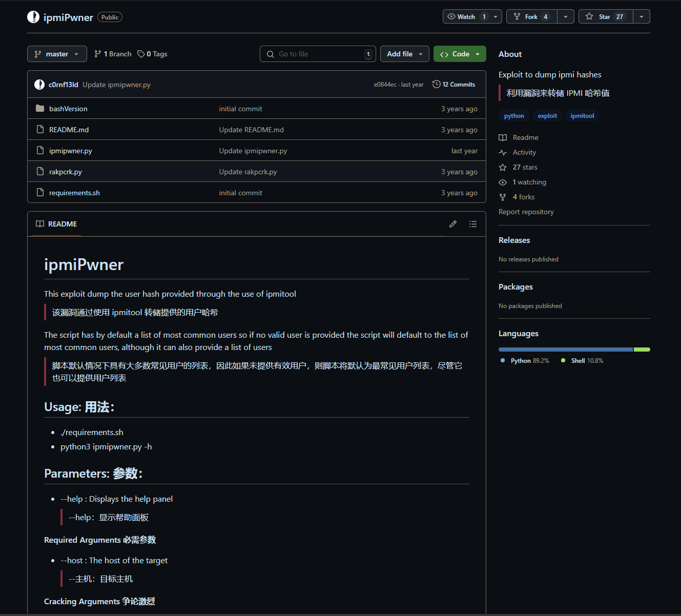Expand the master branch dropdown
This screenshot has width=681, height=616.
(57, 54)
